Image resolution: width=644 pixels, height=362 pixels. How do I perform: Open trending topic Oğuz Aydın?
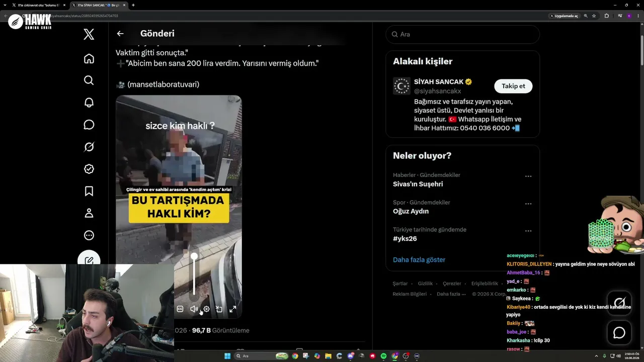coord(411,211)
